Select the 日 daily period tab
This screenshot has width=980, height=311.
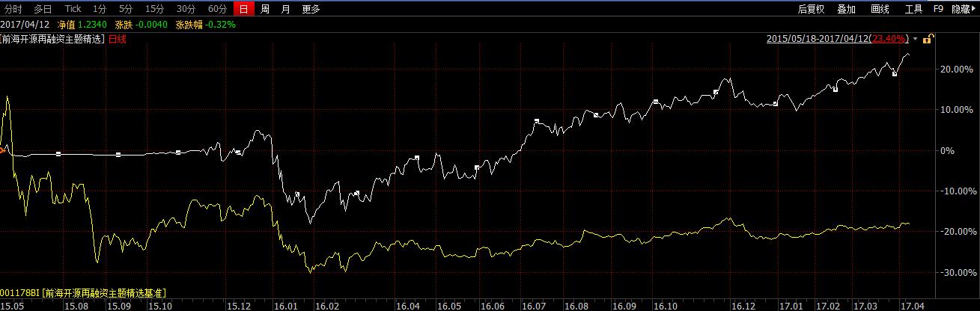[243, 9]
